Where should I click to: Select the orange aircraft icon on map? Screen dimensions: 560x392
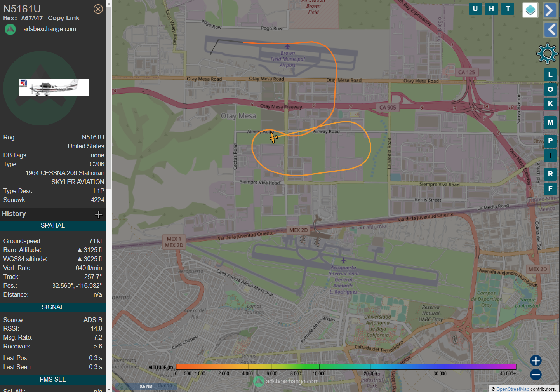pos(274,137)
